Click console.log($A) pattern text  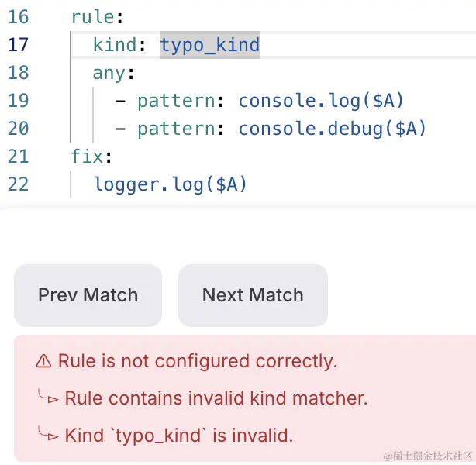321,101
